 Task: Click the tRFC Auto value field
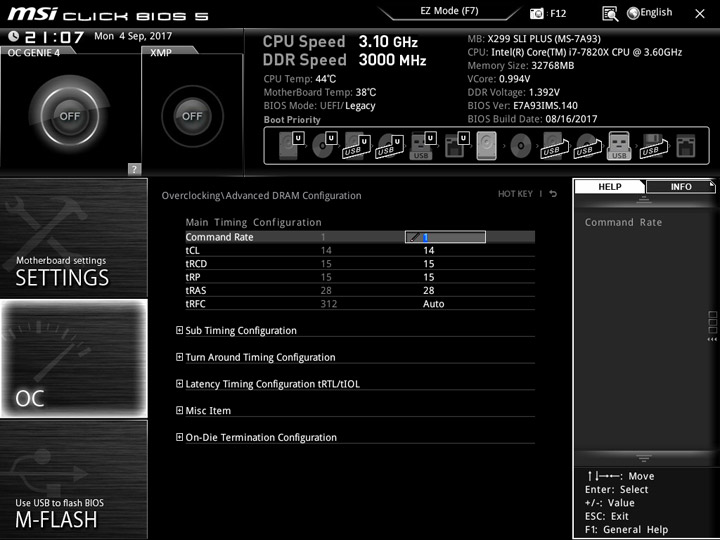[433, 304]
